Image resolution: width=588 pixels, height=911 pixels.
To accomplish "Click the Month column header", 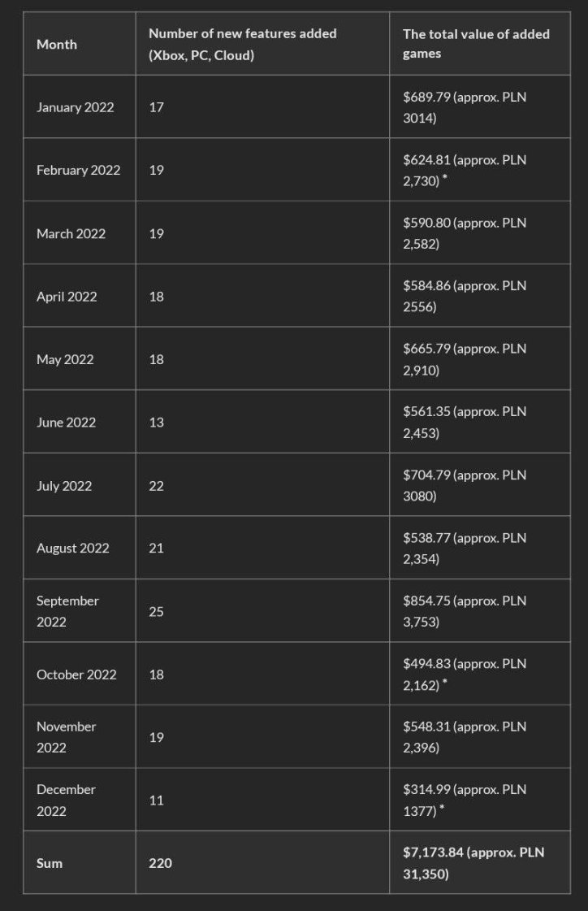I will point(57,45).
